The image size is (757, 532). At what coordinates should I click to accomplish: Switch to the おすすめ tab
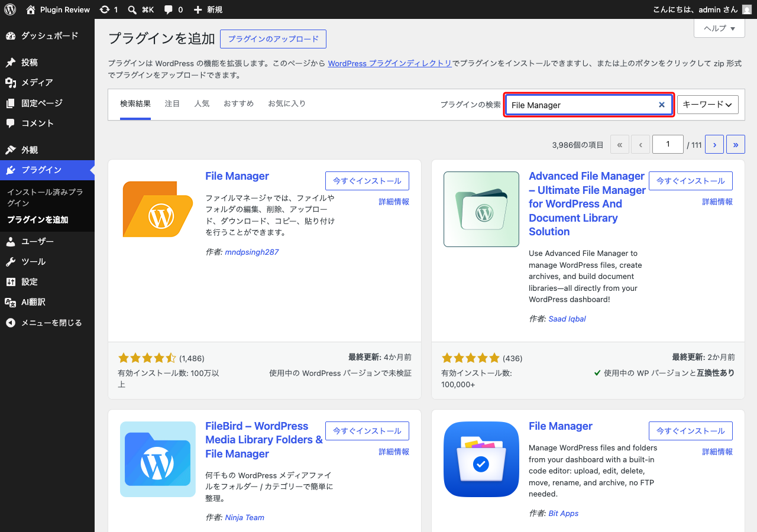coord(239,104)
